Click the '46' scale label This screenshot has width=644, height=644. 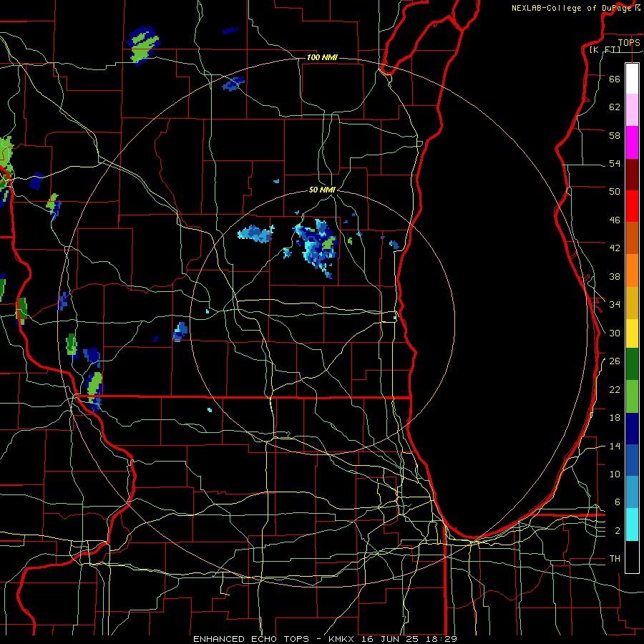[x=615, y=220]
